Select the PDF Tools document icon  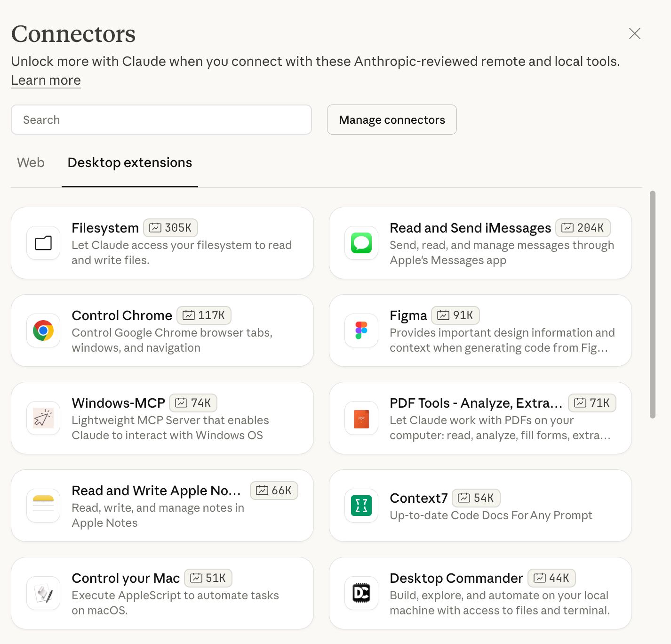(x=360, y=419)
